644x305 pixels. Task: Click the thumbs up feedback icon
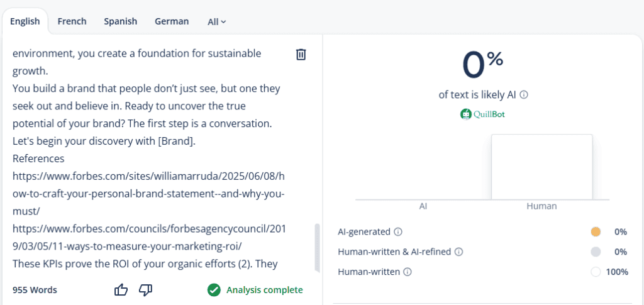121,290
